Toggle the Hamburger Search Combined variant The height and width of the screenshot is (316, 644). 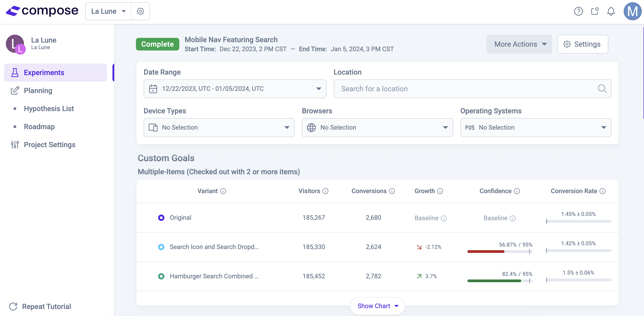(161, 276)
